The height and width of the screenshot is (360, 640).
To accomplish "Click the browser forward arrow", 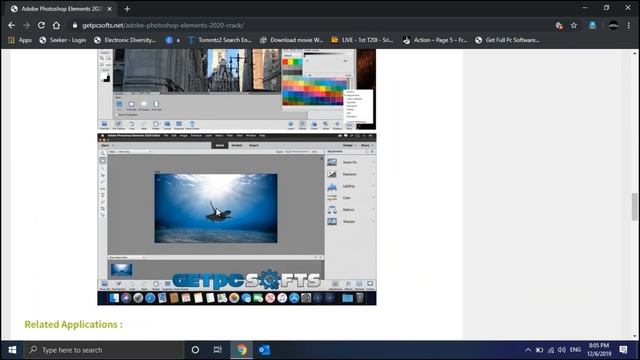I will 27,25.
